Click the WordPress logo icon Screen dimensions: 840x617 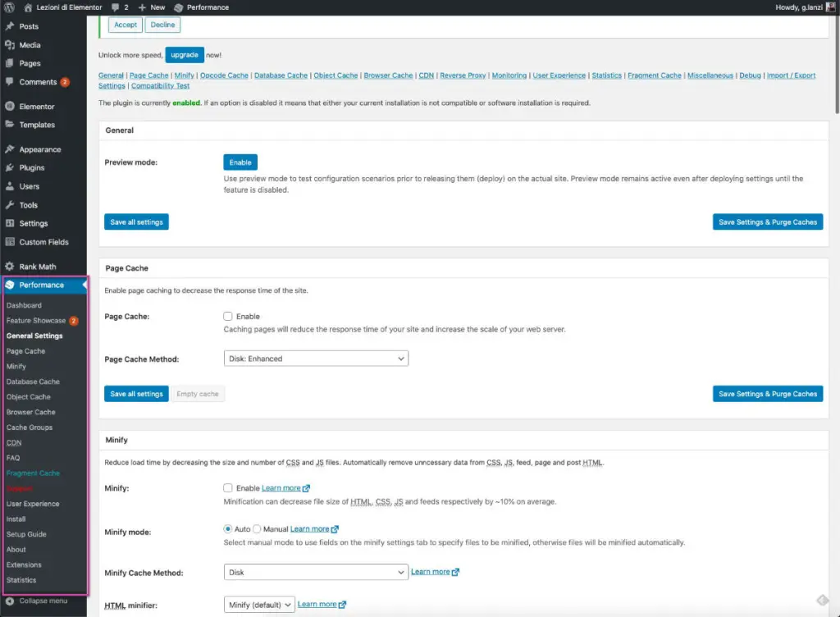click(9, 7)
